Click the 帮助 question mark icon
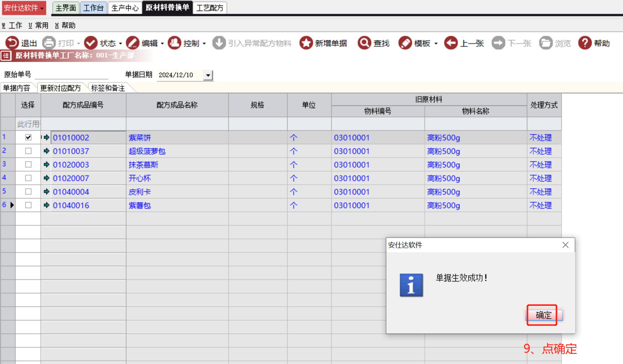 tap(585, 43)
